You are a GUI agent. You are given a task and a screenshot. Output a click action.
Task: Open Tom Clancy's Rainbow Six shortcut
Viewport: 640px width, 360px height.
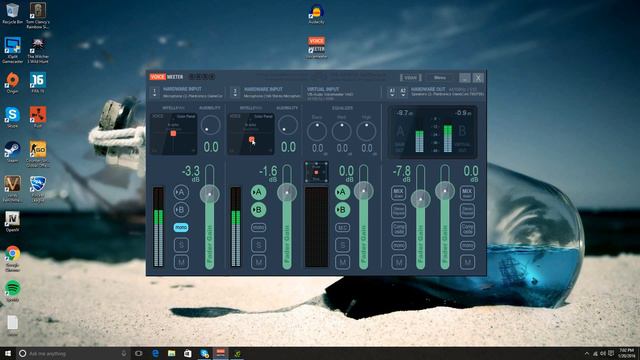(x=38, y=16)
